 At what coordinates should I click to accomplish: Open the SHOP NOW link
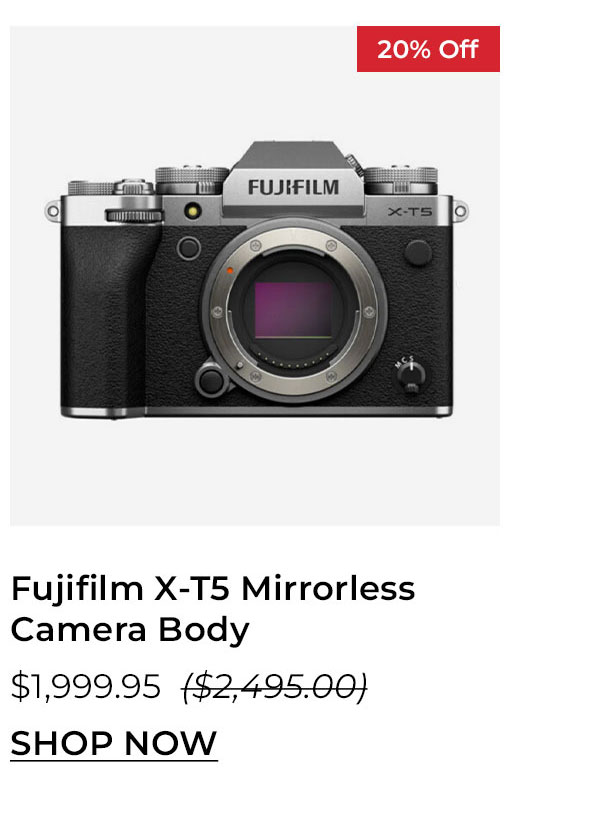point(113,744)
